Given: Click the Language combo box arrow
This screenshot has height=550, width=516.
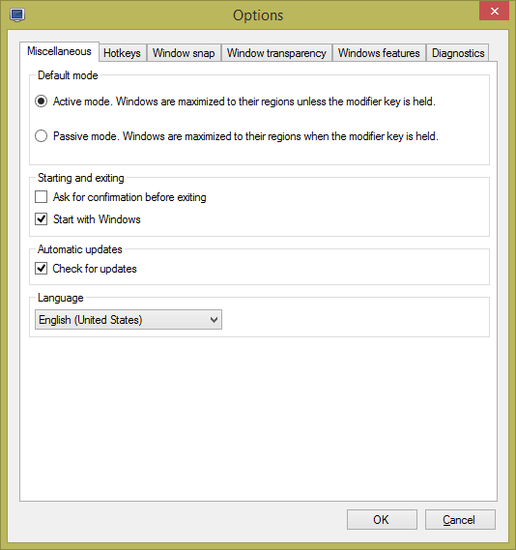Looking at the screenshot, I should (x=214, y=320).
